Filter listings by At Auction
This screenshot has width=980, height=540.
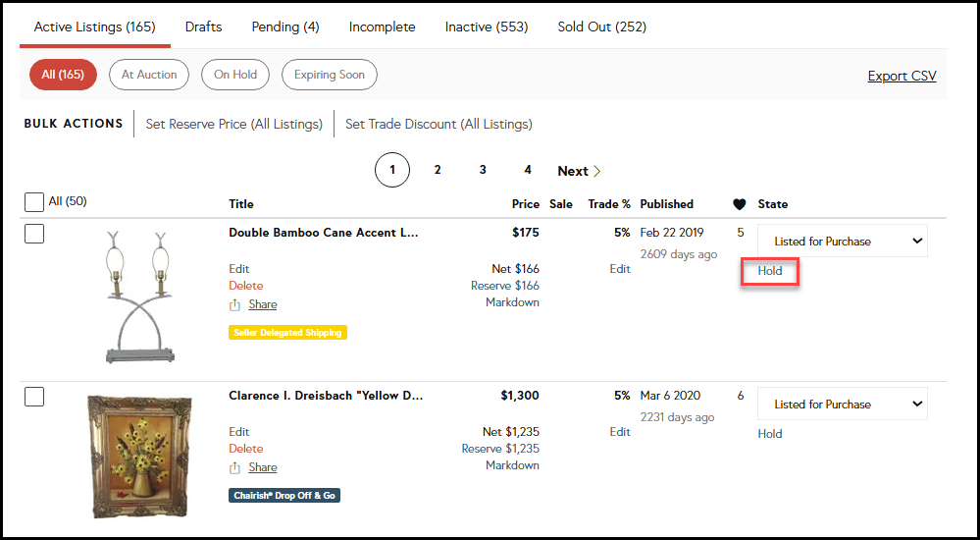[x=149, y=75]
